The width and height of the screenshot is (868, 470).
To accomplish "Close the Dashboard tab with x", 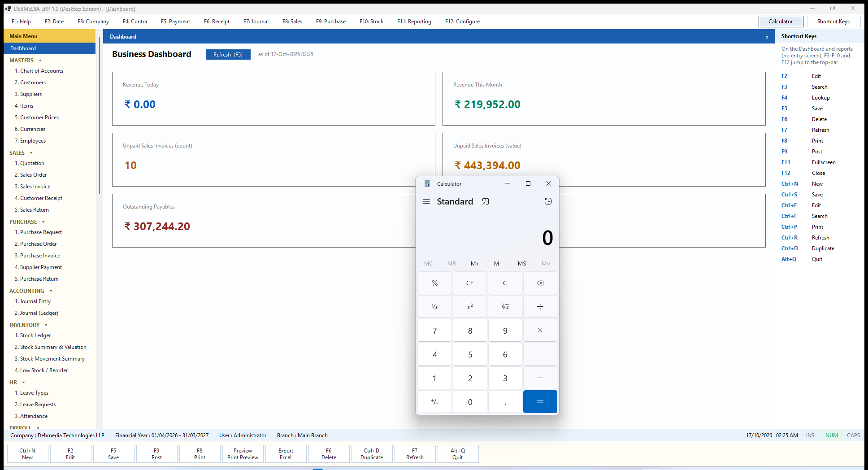I will coord(767,37).
